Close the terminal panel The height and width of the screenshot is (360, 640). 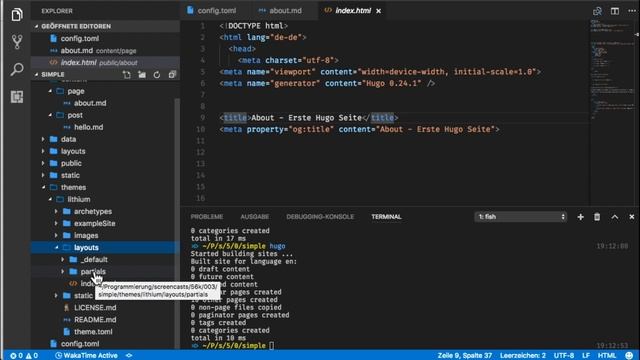point(631,217)
